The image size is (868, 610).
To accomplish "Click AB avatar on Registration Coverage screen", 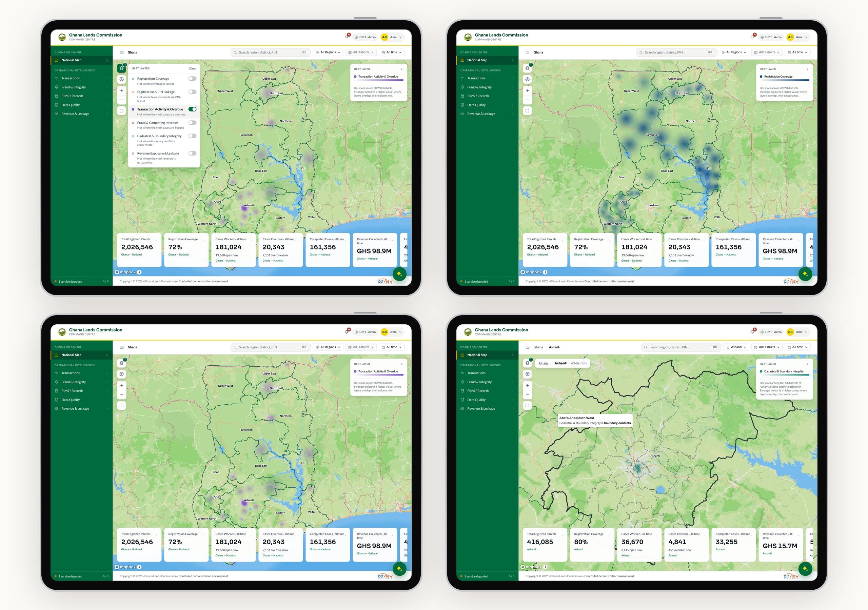I will [x=790, y=37].
